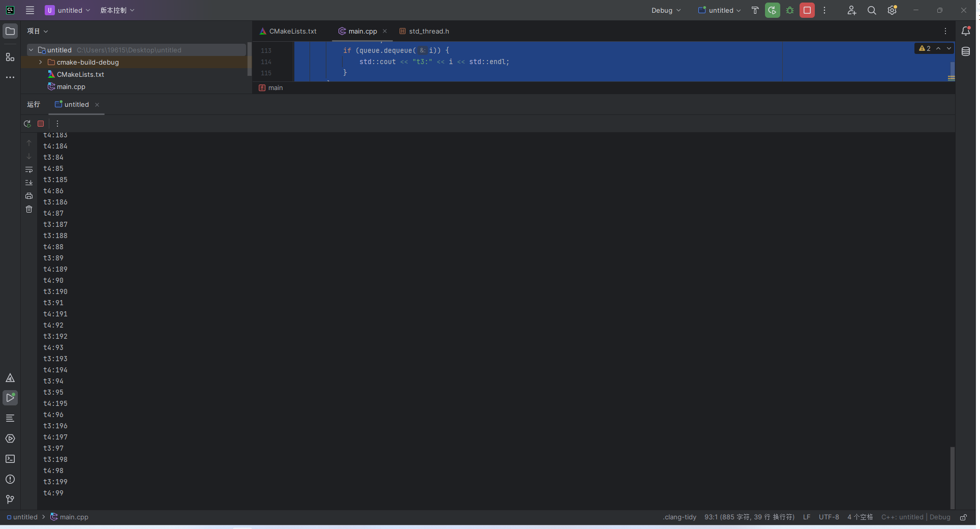Toggle the Run tool window icon
Screen dimensions: 980x529
tap(10, 398)
